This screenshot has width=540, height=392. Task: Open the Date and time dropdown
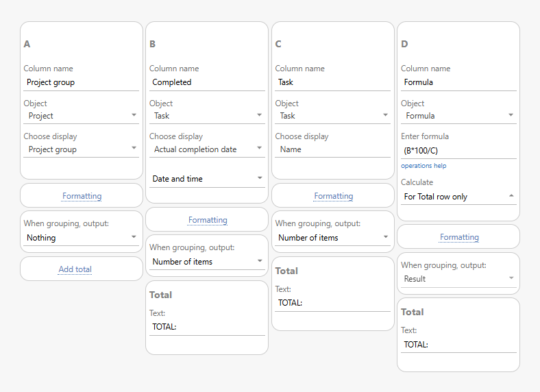[x=207, y=179]
